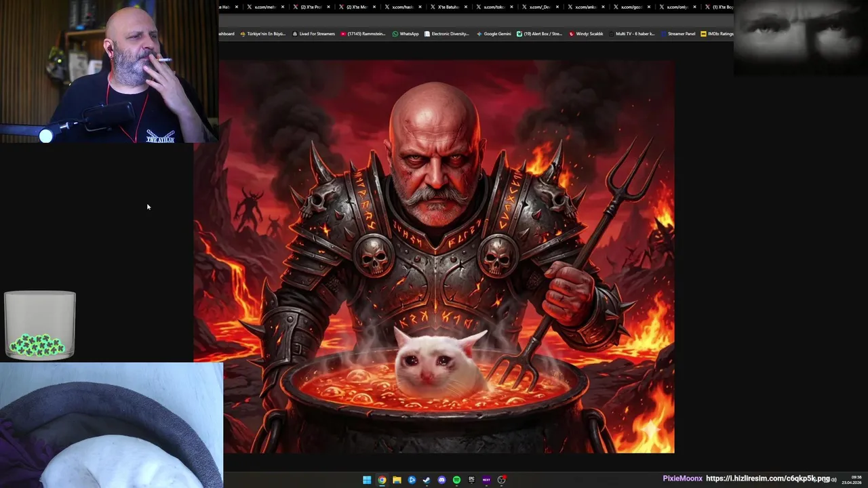
Task: Open the Türkiye'nin En Büyü bookmark
Action: [262, 34]
